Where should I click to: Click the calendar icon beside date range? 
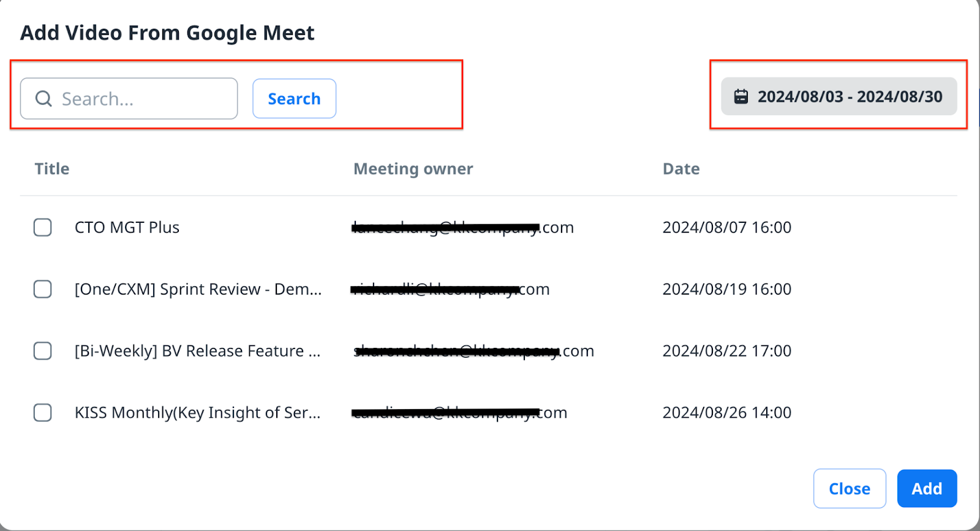point(741,97)
